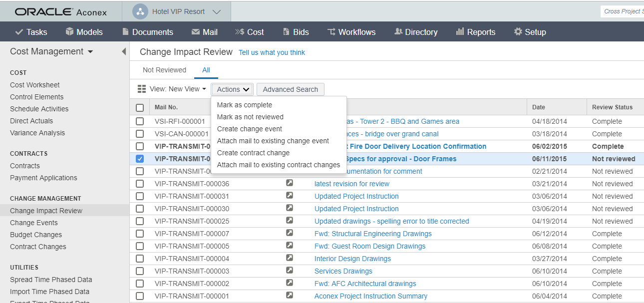Choose Attach mail to existing contract changes
The height and width of the screenshot is (303, 644).
point(279,165)
